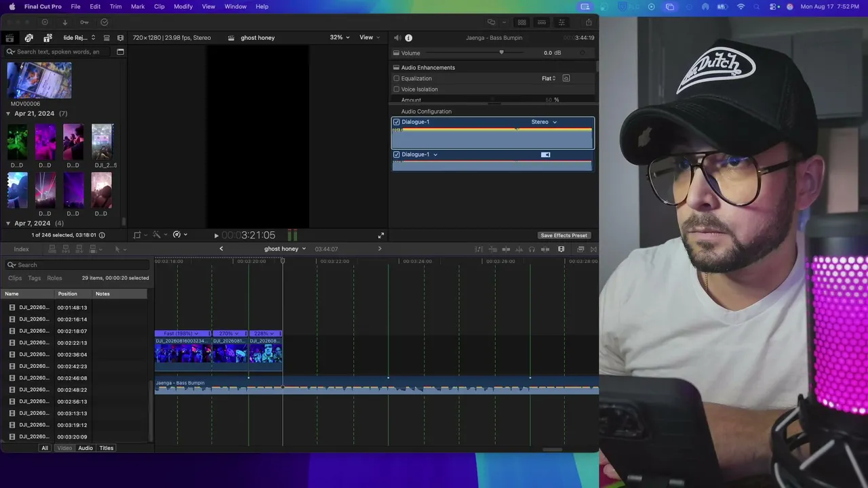Open the transform tool dropdown below viewer
The image size is (868, 488).
coord(139,235)
